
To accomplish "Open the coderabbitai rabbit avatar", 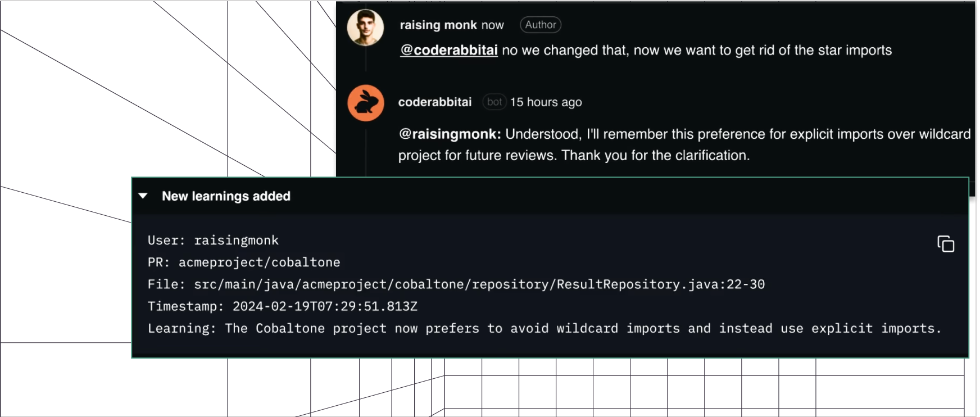I will click(366, 103).
